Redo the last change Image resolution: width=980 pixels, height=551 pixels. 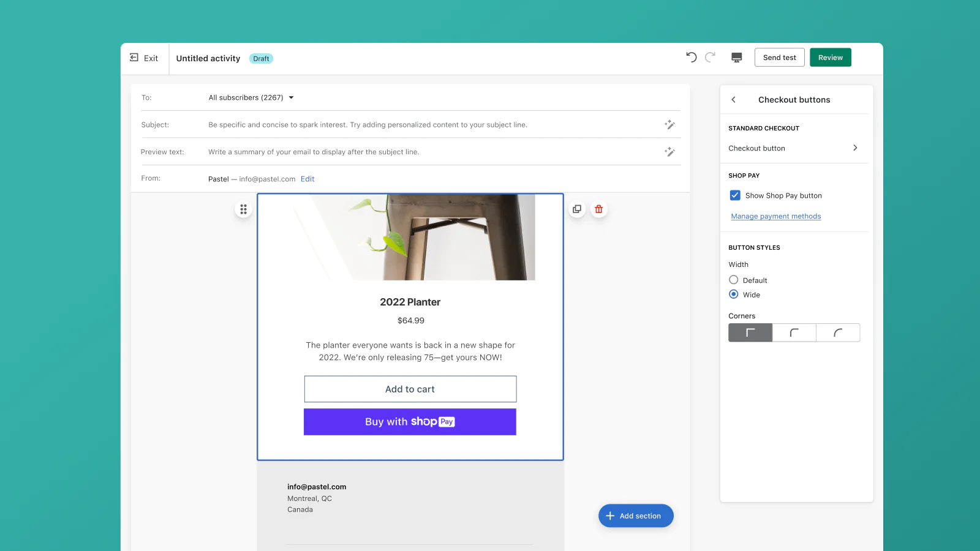click(x=710, y=58)
